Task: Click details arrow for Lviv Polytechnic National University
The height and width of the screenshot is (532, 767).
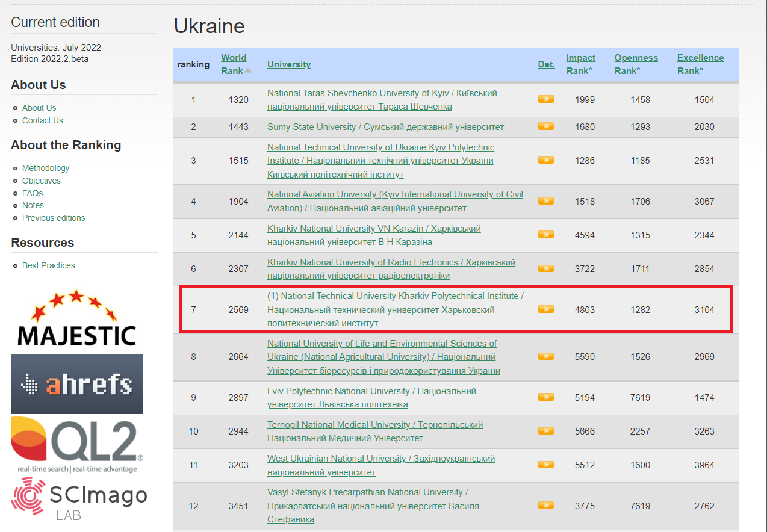Action: [x=545, y=397]
